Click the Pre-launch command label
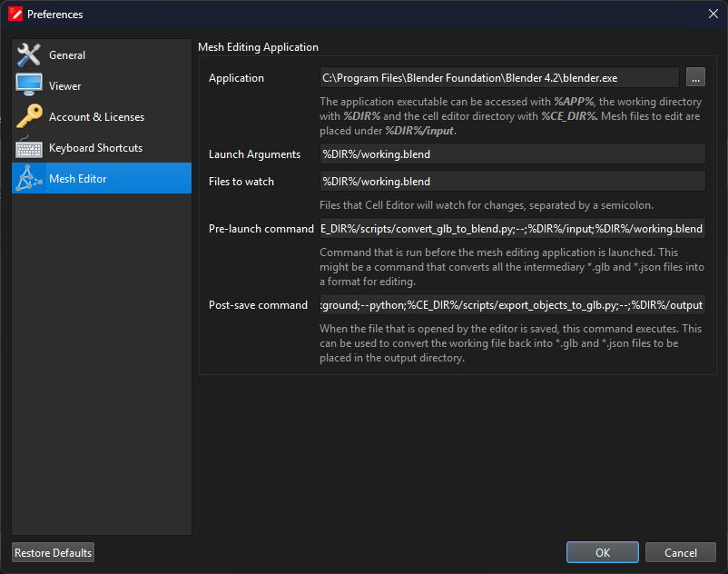728x574 pixels. pos(261,229)
